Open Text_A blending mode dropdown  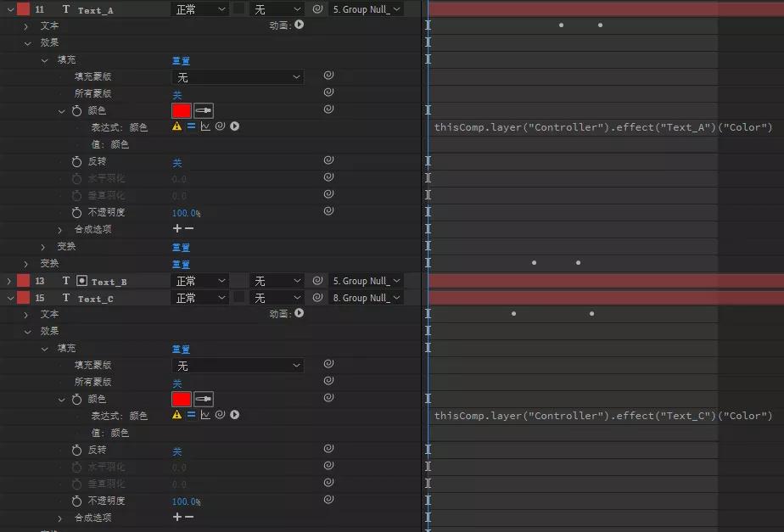[200, 9]
